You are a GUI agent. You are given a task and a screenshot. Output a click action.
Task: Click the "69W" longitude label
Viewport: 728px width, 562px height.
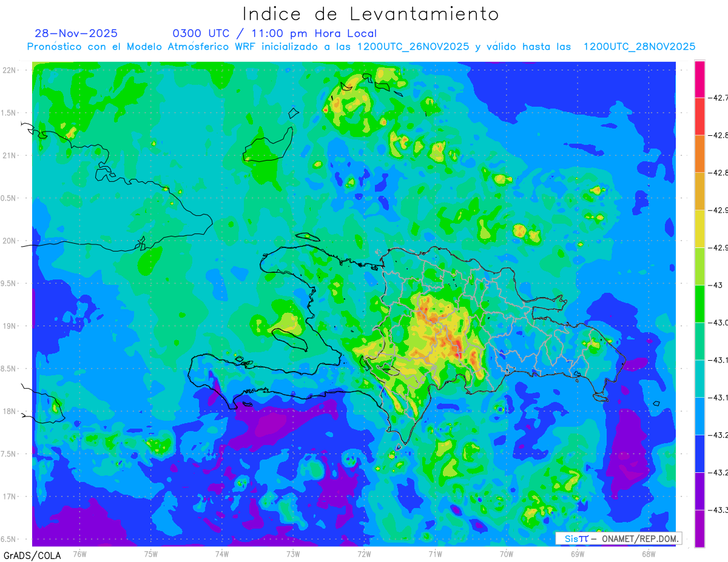point(578,554)
